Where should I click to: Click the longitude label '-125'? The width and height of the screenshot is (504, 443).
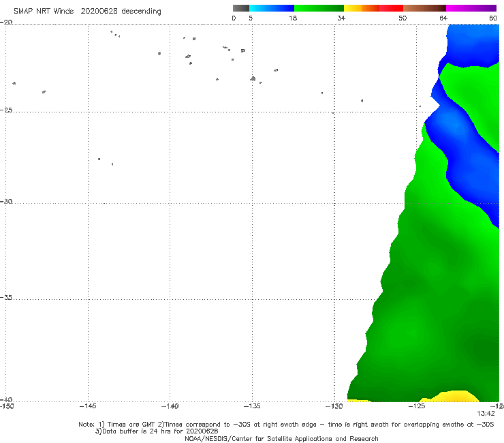coord(417,406)
